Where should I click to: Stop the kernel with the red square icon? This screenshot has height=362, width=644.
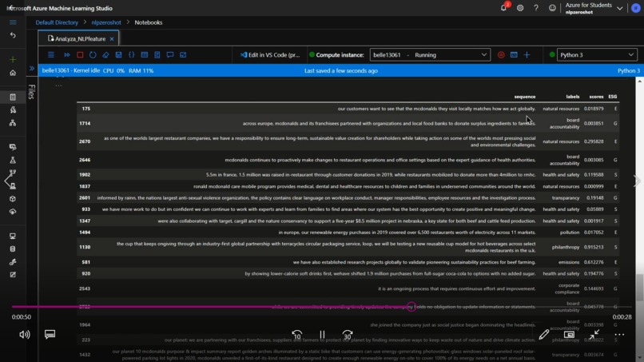coord(80,54)
